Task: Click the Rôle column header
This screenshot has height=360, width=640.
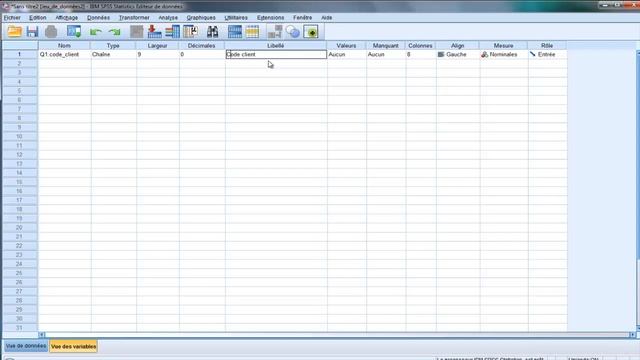Action: (x=547, y=45)
